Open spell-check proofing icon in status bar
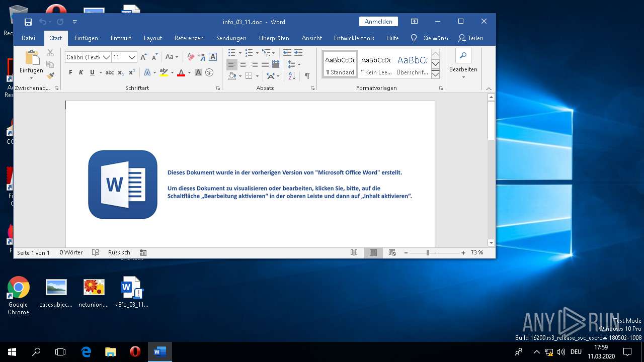Viewport: 644px width, 362px height. click(96, 252)
